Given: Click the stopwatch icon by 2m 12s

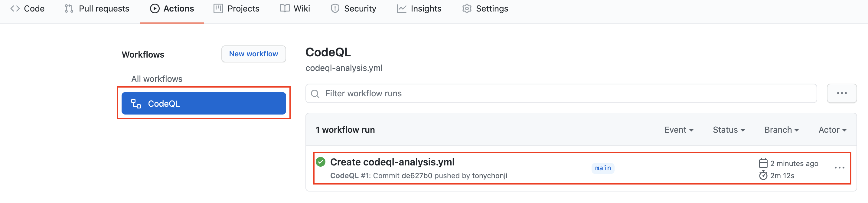Looking at the screenshot, I should tap(763, 176).
